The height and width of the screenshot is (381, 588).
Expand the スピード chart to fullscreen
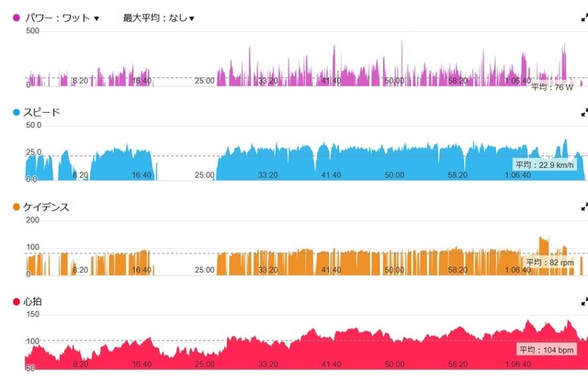pyautogui.click(x=583, y=112)
